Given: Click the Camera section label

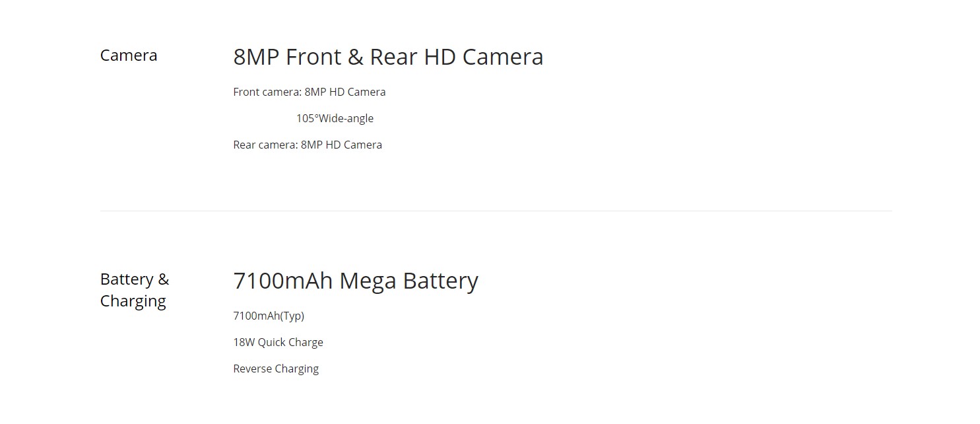Looking at the screenshot, I should (129, 55).
